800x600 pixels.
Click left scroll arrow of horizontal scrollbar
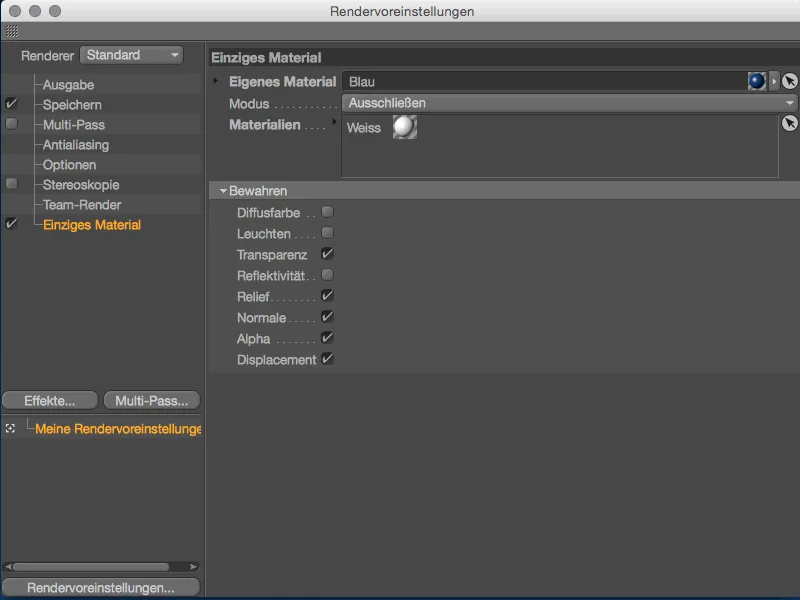pos(8,567)
